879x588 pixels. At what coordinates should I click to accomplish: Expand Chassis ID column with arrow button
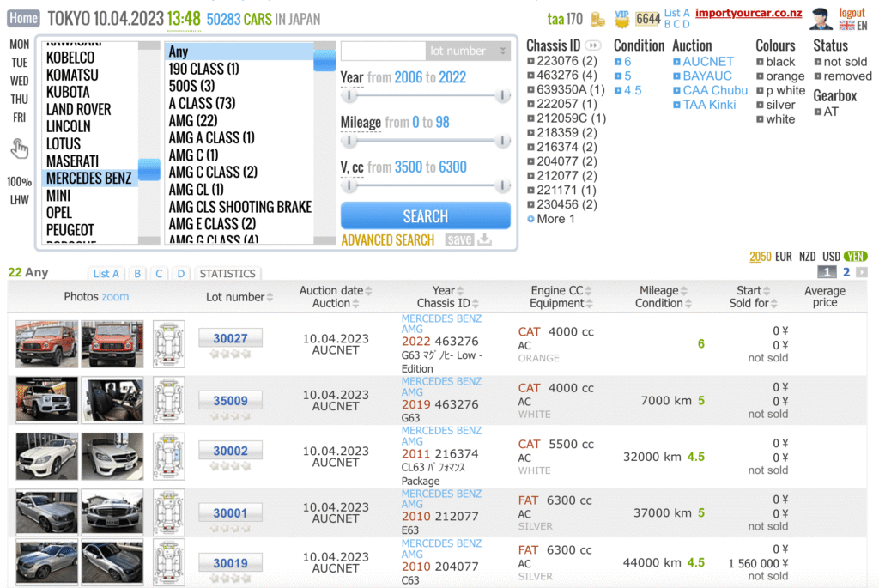click(x=593, y=45)
